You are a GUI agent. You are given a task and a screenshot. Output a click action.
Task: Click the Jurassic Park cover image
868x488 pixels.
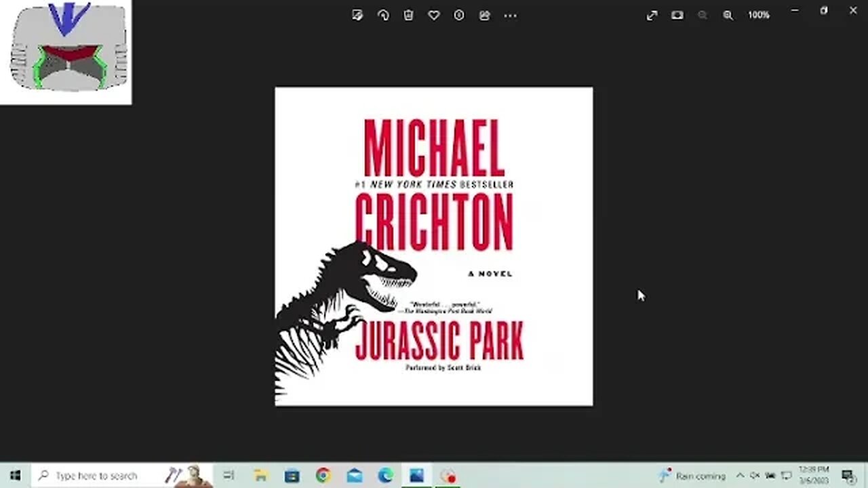pyautogui.click(x=434, y=247)
